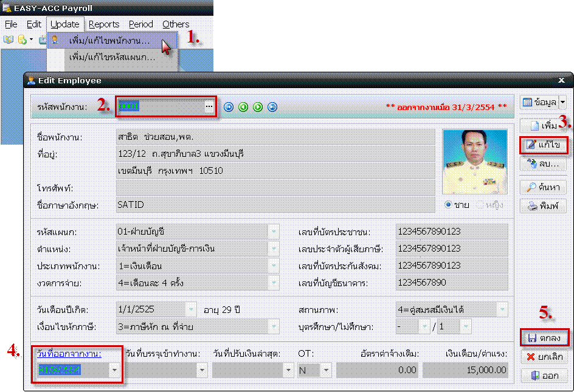Go to first employee record navigation icon

(x=229, y=107)
